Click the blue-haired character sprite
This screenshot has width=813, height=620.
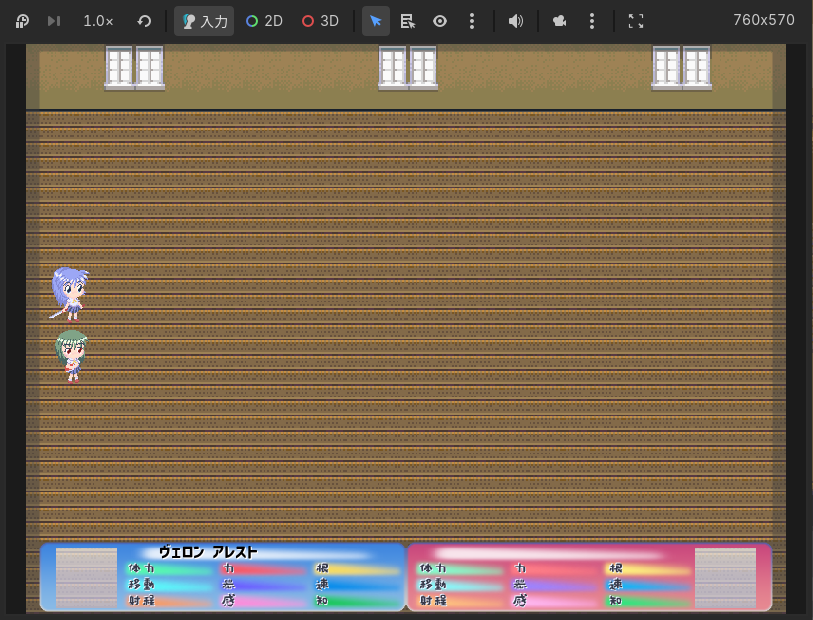(x=70, y=293)
